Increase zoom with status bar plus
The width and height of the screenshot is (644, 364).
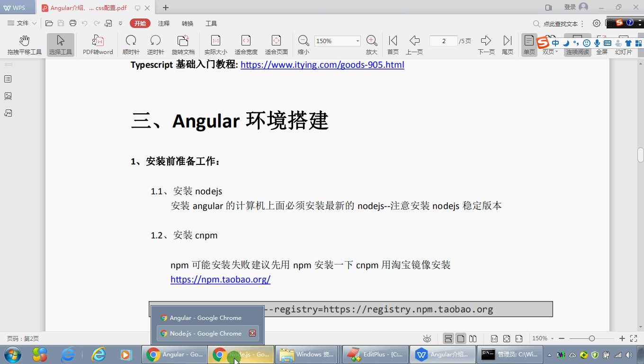pyautogui.click(x=622, y=338)
